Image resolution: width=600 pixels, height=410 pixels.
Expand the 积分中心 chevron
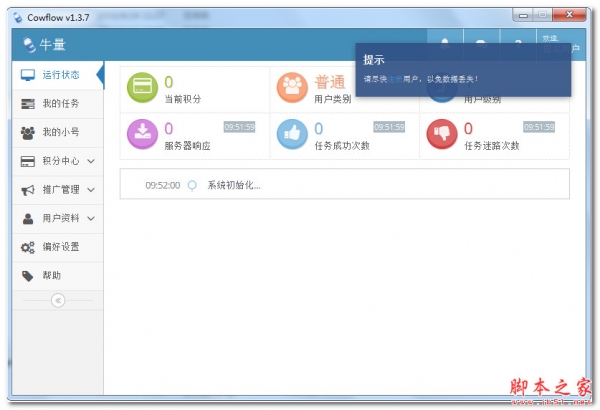(91, 161)
